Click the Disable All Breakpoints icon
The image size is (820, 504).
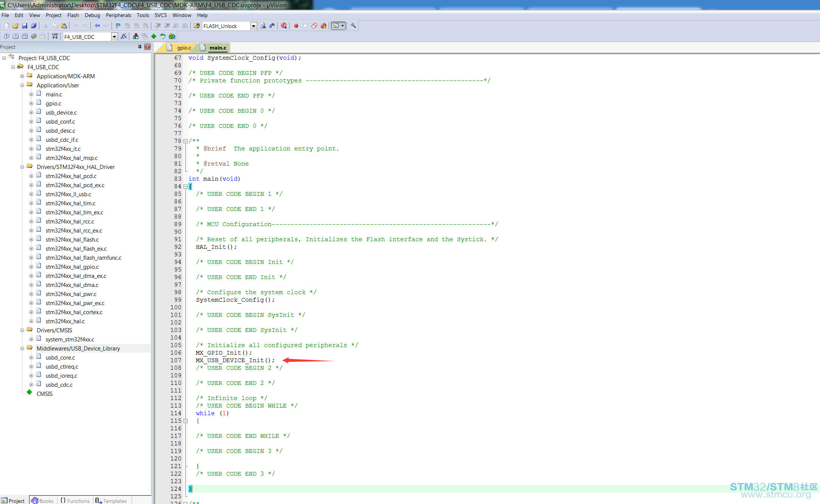[314, 26]
